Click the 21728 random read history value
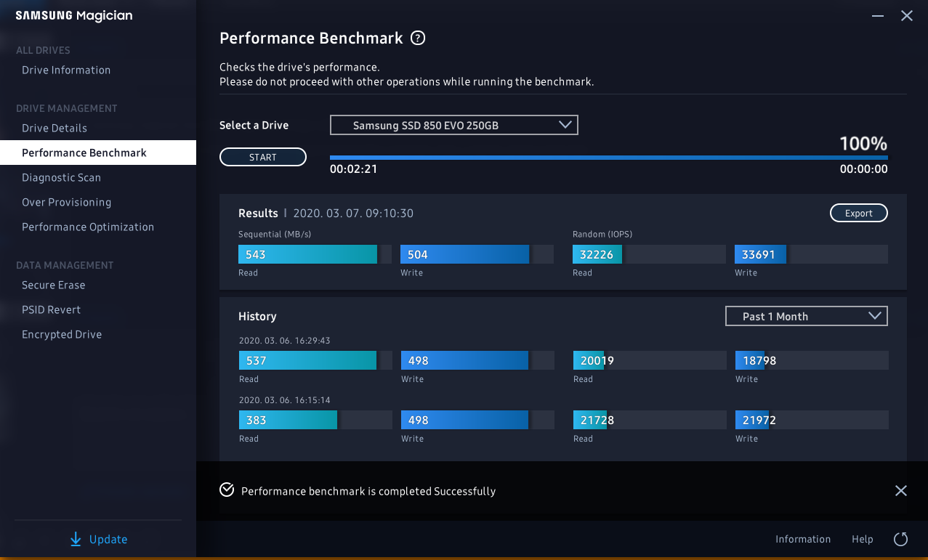The image size is (928, 560). 597,421
